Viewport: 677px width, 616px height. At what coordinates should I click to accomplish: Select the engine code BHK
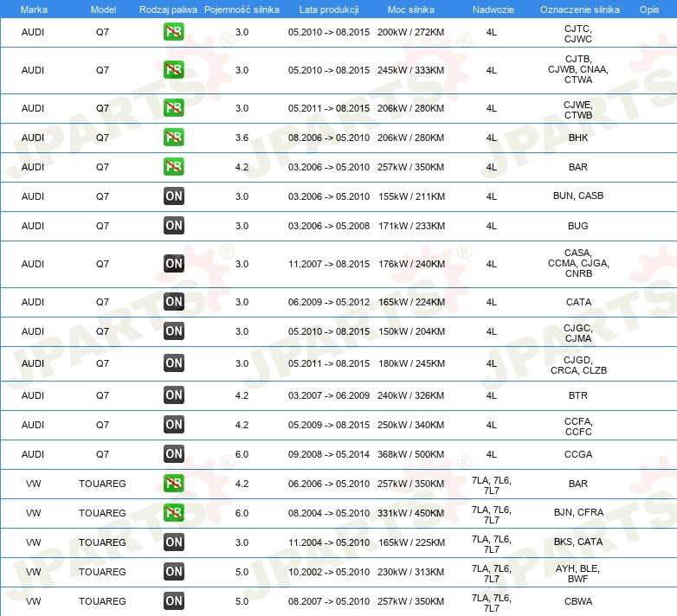pos(578,138)
